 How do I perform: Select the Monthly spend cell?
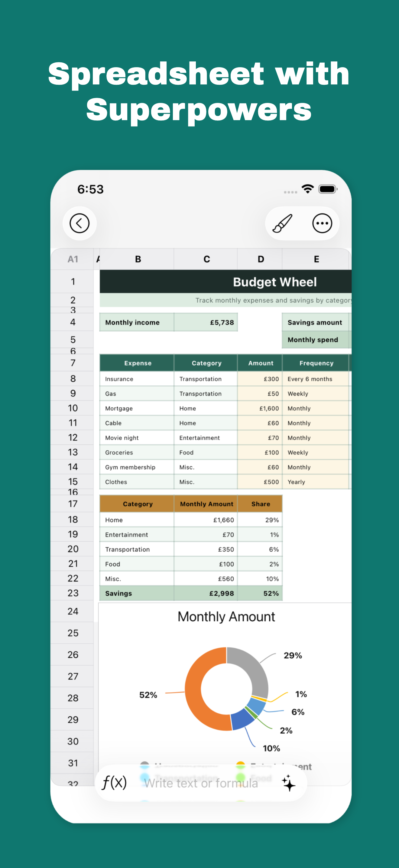tap(315, 340)
